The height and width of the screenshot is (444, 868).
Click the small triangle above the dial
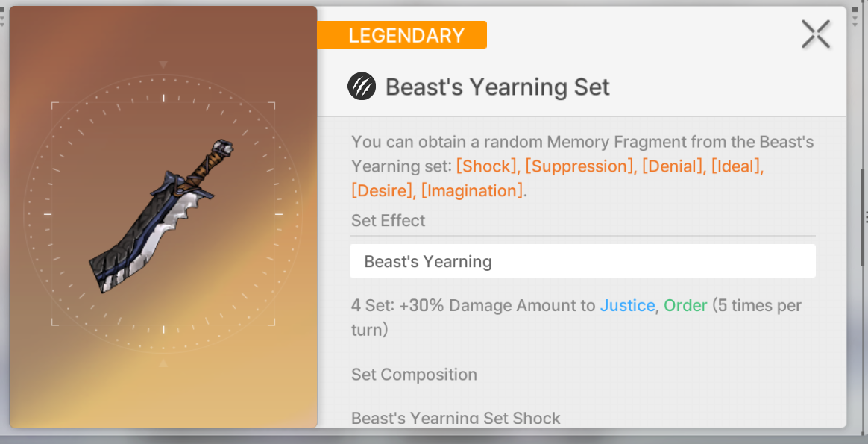click(x=163, y=66)
